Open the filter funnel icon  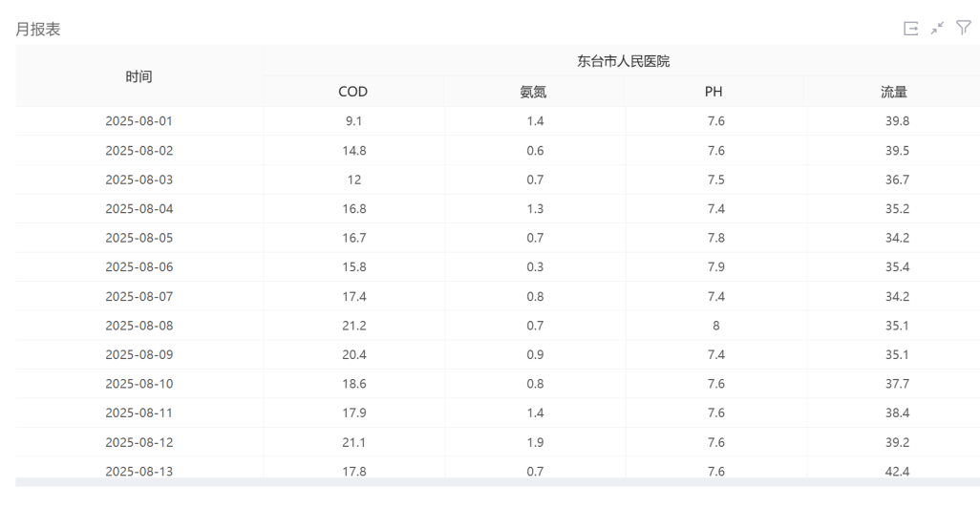tap(964, 30)
